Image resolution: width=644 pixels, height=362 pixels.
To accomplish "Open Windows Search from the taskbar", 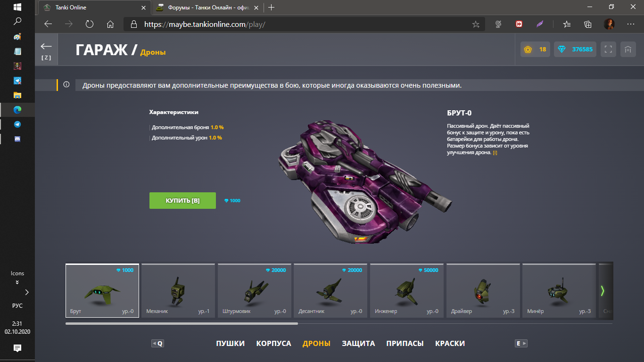I will point(17,21).
